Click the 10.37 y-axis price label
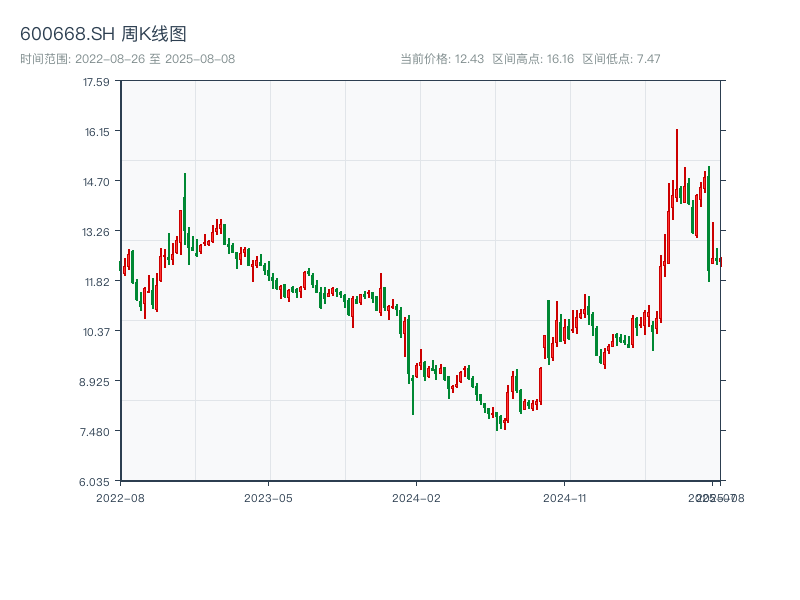This screenshot has width=800, height=600. [x=96, y=332]
